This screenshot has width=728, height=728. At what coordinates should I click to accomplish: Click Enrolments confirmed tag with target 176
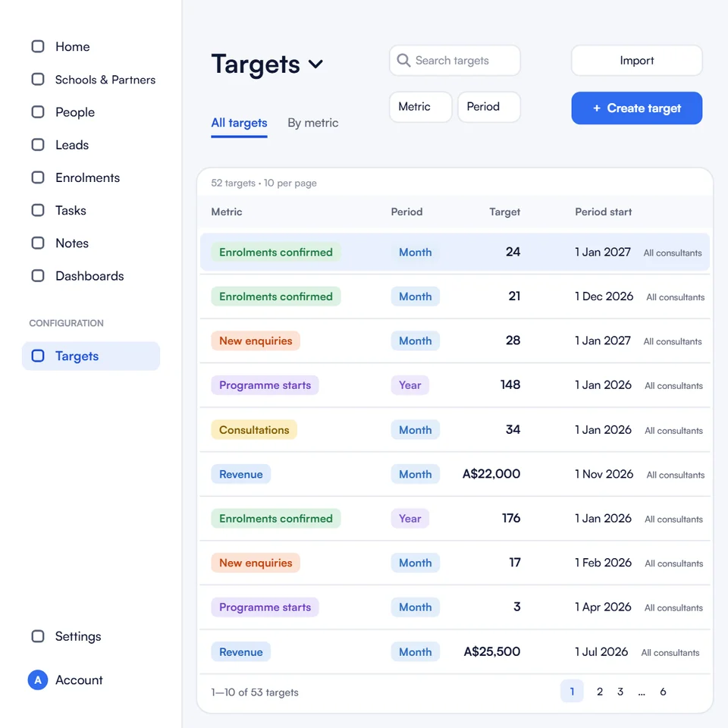click(x=276, y=518)
